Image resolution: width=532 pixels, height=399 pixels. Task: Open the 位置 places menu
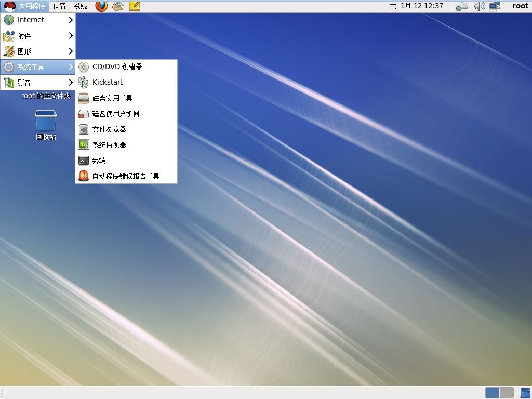click(x=60, y=6)
